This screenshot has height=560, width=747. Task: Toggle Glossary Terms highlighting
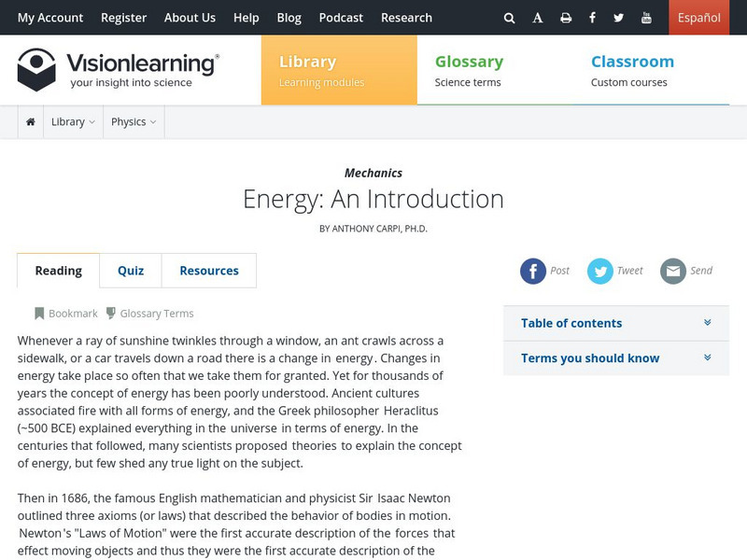coord(149,314)
